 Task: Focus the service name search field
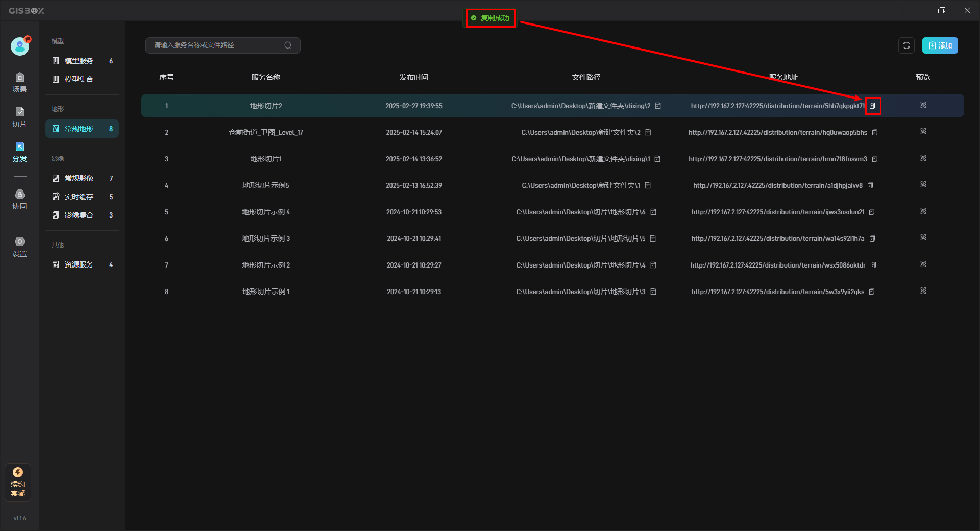tap(223, 45)
